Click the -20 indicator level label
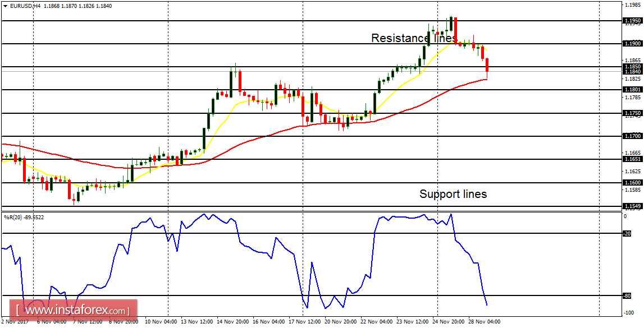Screen dimensions: 644x328 click(x=627, y=233)
